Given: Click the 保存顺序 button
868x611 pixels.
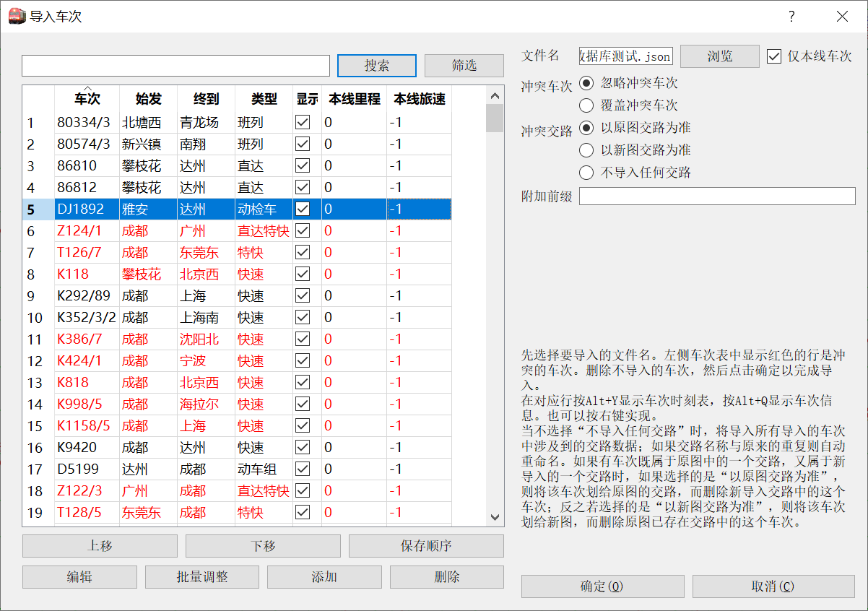Looking at the screenshot, I should click(426, 546).
